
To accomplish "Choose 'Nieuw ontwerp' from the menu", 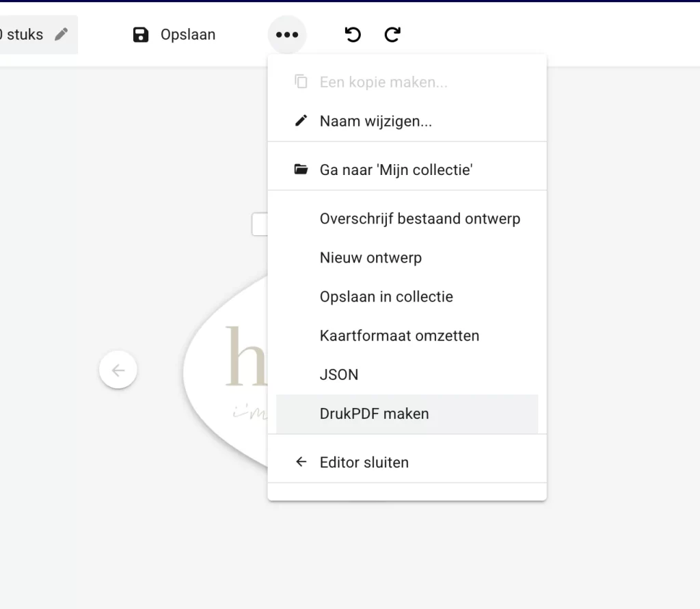I will (371, 258).
